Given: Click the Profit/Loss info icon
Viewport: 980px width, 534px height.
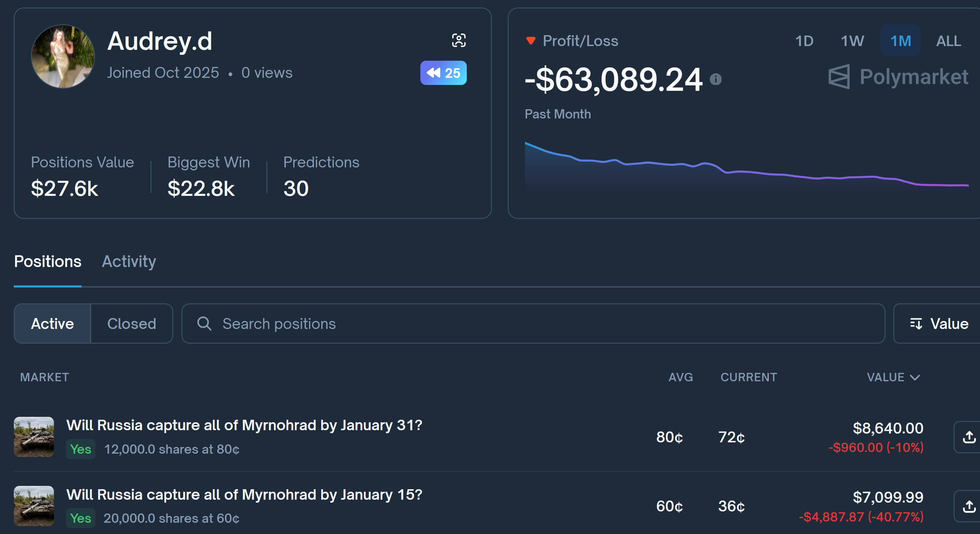Looking at the screenshot, I should (x=716, y=79).
